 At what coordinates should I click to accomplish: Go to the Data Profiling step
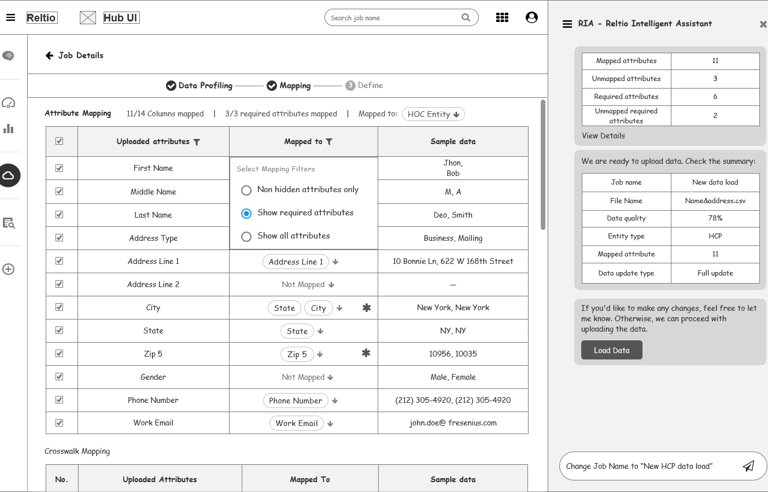coord(199,86)
